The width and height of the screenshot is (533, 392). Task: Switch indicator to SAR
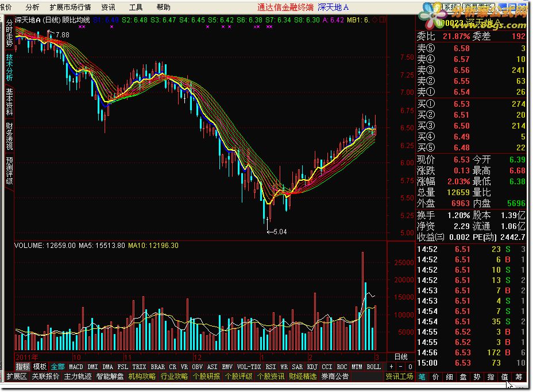click(x=297, y=367)
